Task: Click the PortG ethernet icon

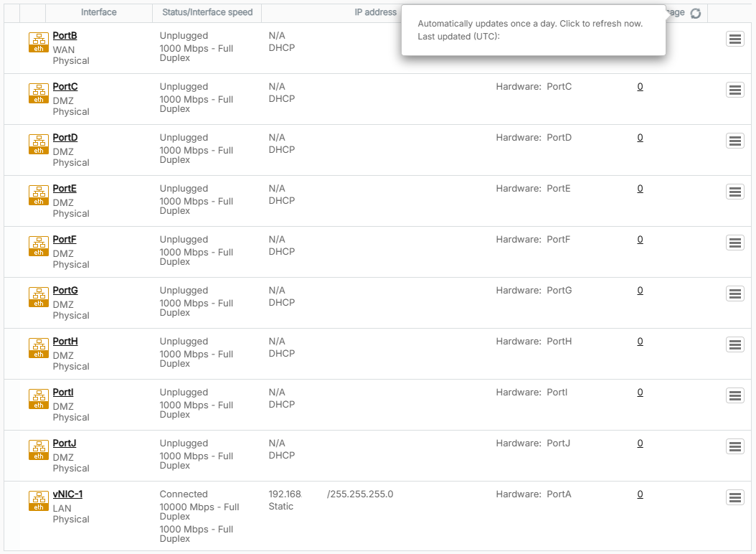Action: click(x=39, y=297)
